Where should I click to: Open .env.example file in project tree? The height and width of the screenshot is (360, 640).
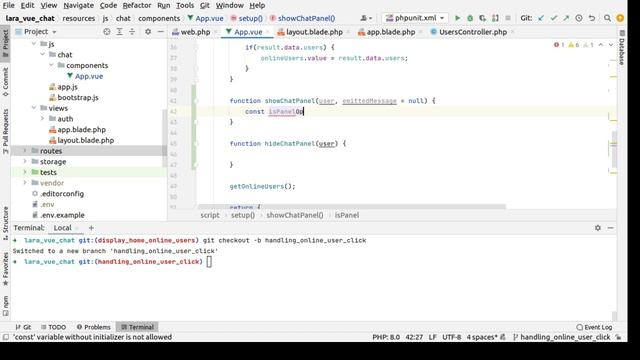62,215
